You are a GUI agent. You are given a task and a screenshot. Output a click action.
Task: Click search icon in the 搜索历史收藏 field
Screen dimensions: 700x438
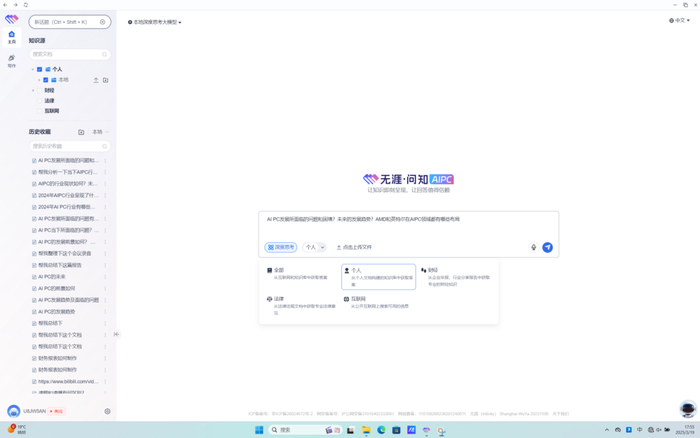[104, 146]
